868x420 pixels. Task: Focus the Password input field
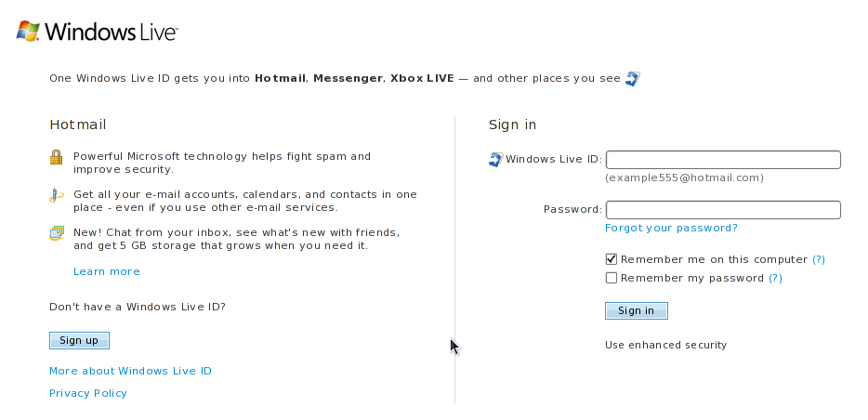724,210
